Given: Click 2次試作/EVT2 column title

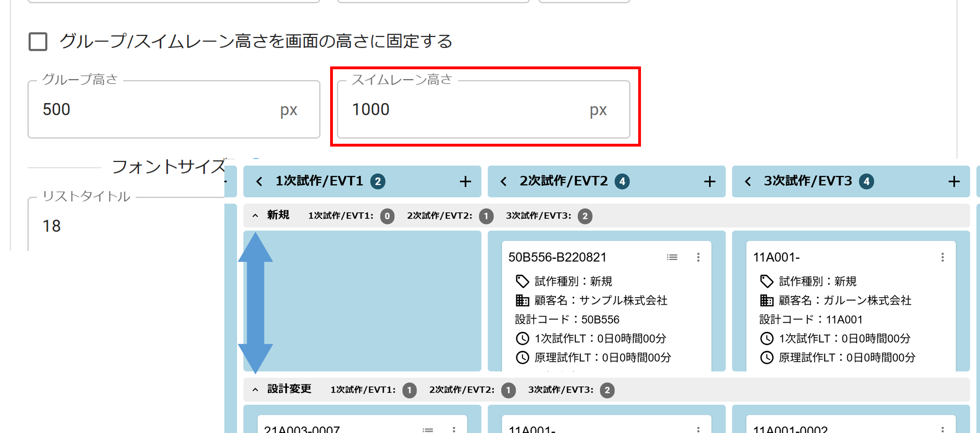Looking at the screenshot, I should pos(564,181).
